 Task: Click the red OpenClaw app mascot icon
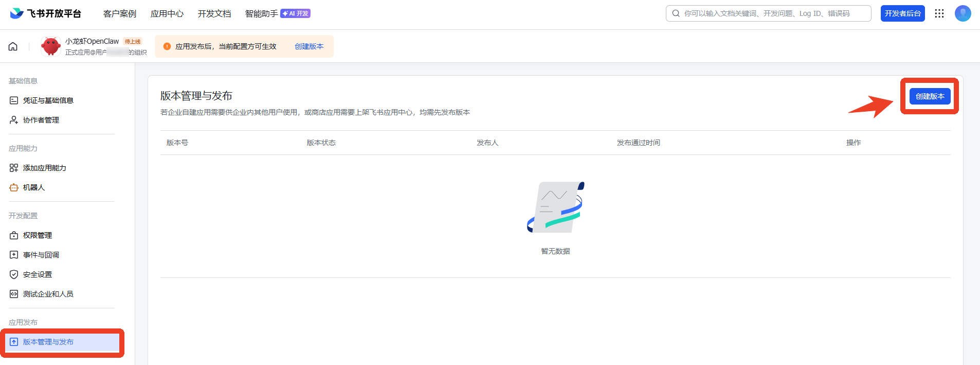[x=50, y=46]
